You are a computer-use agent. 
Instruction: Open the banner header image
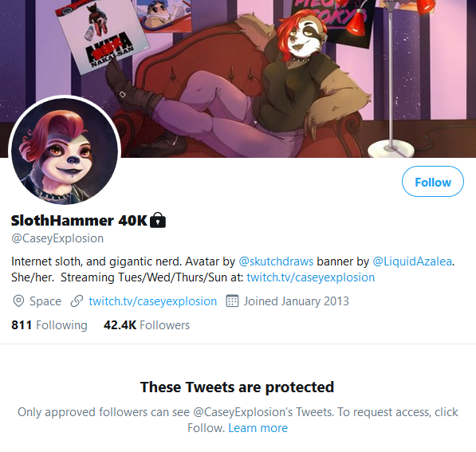(x=238, y=79)
